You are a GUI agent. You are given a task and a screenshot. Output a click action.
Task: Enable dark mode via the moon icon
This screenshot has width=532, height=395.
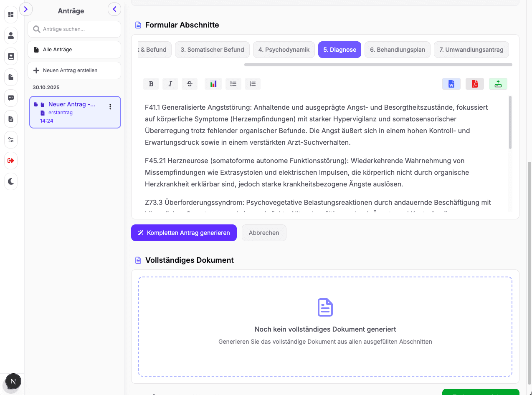click(x=11, y=181)
